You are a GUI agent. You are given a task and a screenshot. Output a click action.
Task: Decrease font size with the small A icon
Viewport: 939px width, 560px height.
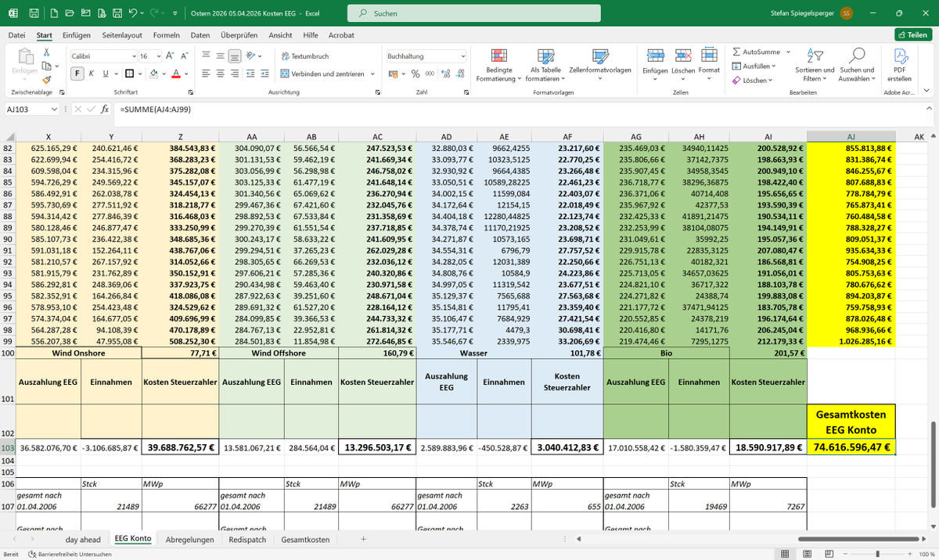tap(185, 56)
